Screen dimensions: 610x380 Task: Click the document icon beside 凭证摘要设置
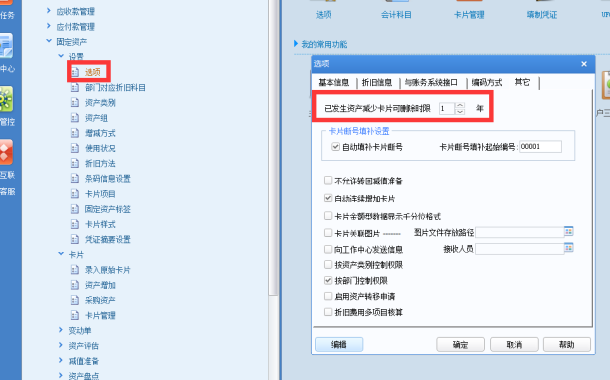click(x=75, y=239)
